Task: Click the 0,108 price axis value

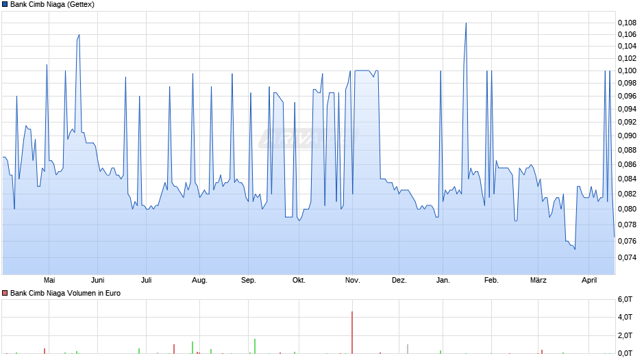Action: (x=627, y=23)
